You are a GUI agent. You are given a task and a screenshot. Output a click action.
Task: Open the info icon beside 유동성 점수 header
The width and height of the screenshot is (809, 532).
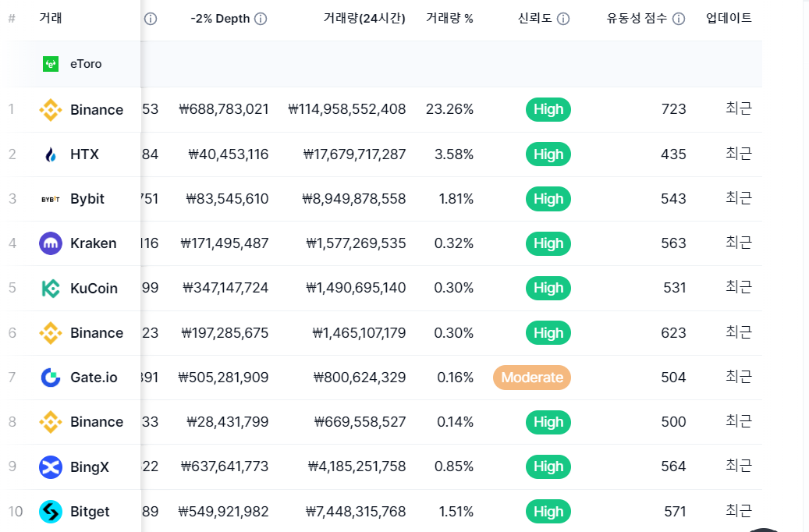coord(679,19)
